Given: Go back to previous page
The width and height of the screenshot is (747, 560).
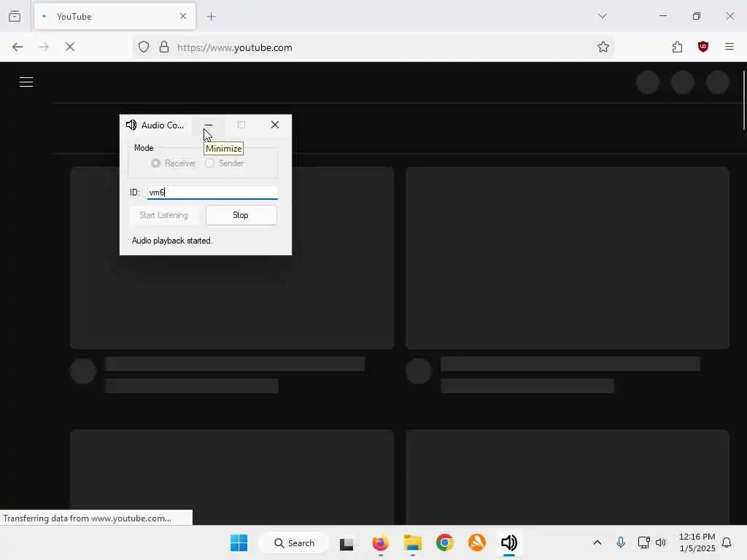Looking at the screenshot, I should (x=18, y=47).
